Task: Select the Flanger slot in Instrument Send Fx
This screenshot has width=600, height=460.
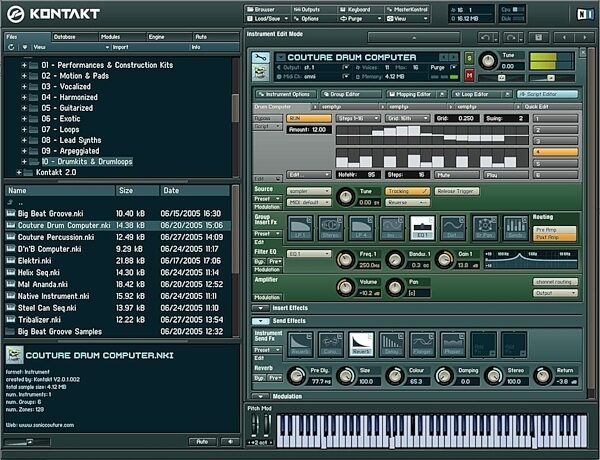Action: click(422, 344)
